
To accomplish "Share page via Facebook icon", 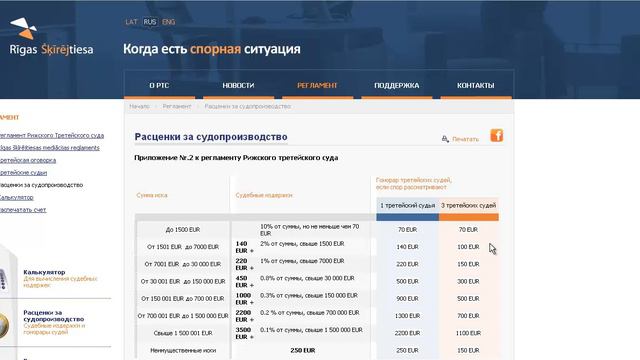I will [x=497, y=135].
